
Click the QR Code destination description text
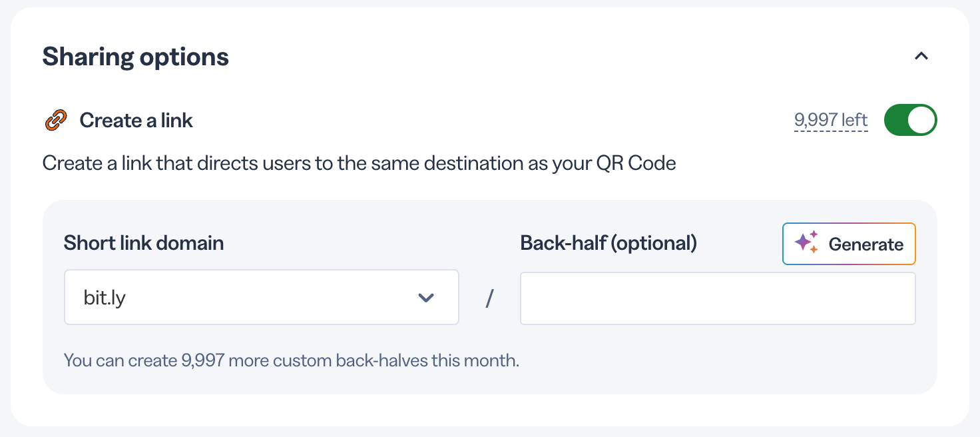(360, 163)
